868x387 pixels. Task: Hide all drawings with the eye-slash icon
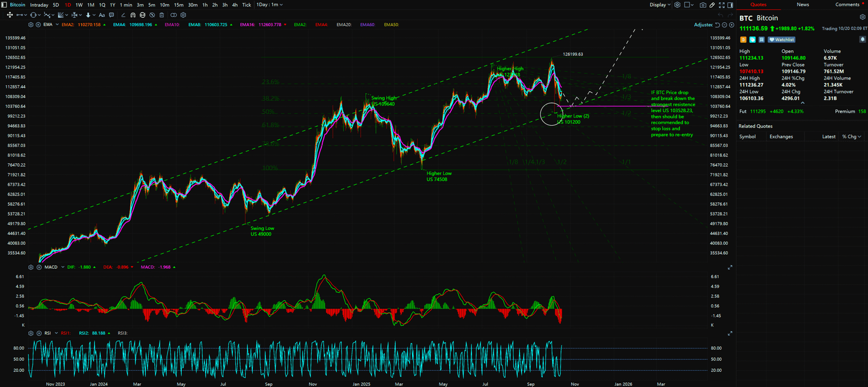pyautogui.click(x=152, y=15)
